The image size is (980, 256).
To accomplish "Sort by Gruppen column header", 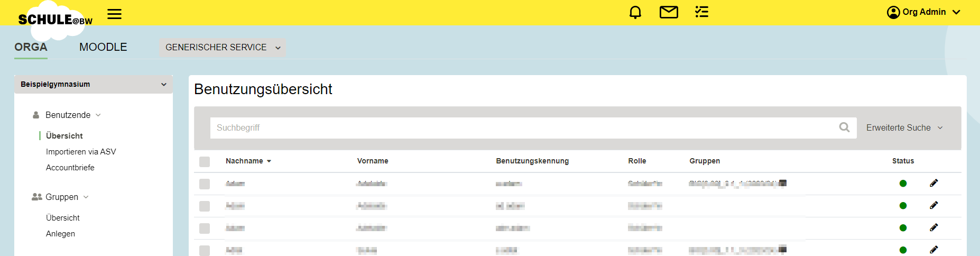I will [x=705, y=161].
